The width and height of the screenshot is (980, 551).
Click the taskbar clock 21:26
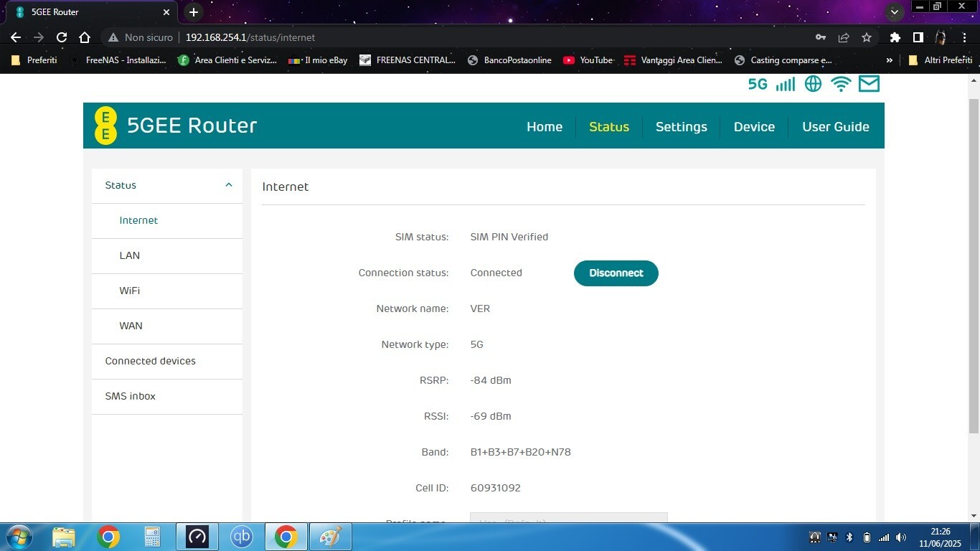[940, 532]
